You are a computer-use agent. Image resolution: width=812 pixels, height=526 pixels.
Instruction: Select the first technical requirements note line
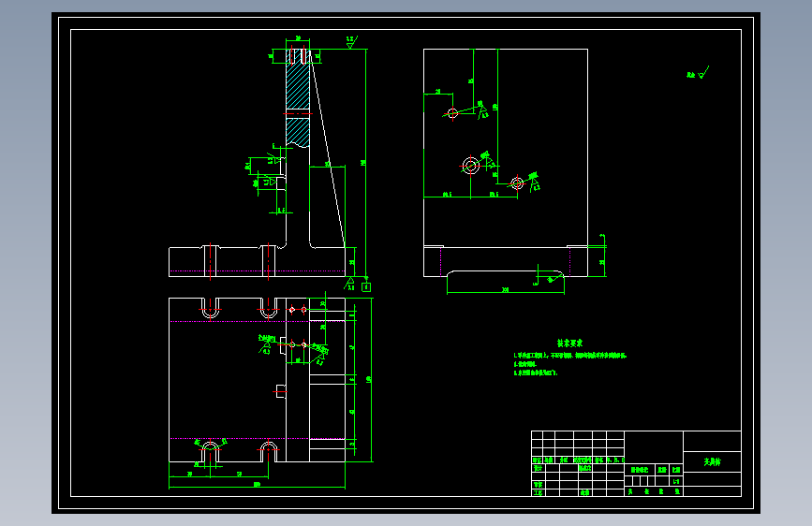coord(570,356)
